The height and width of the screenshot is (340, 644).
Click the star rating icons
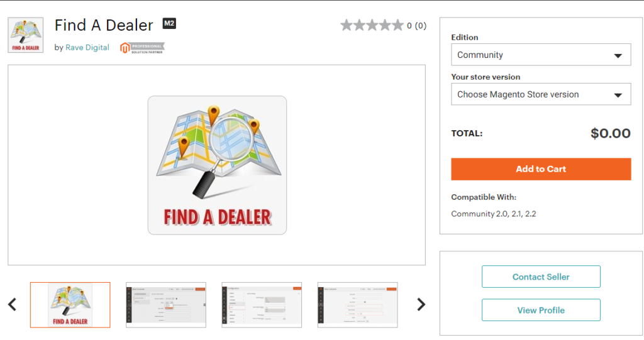point(372,26)
